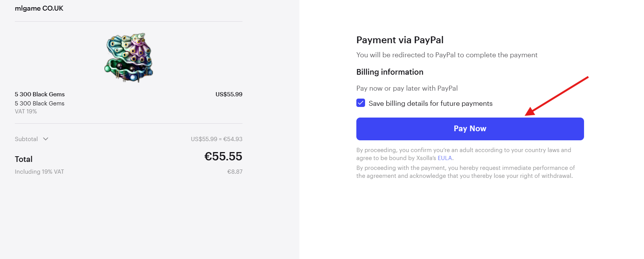Screen dimensions: 644x259
Task: Click the €55.55 total amount
Action: [x=223, y=157]
